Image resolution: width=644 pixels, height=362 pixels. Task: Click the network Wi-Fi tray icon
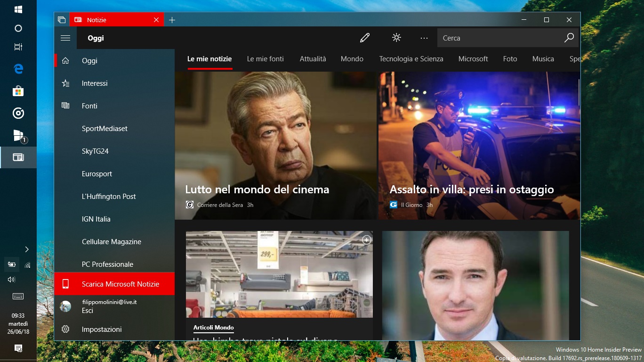click(x=27, y=265)
